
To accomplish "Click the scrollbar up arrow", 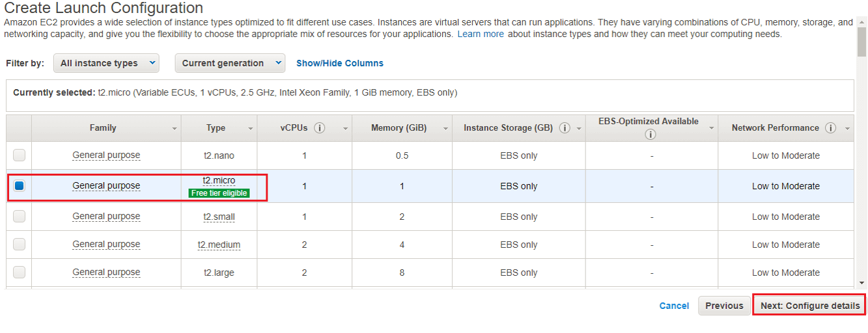I will click(862, 22).
